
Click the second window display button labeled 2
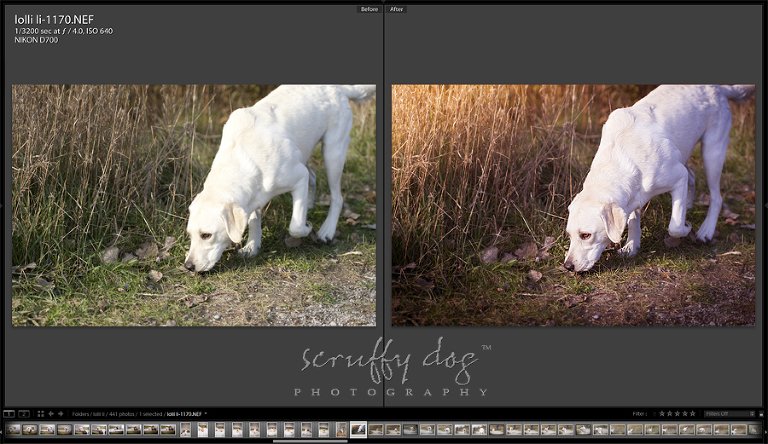click(x=24, y=413)
